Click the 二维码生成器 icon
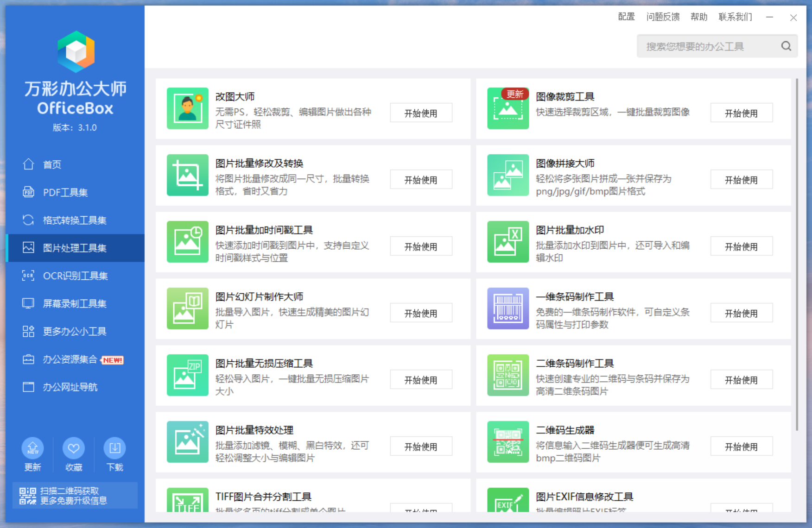812x528 pixels. (508, 442)
